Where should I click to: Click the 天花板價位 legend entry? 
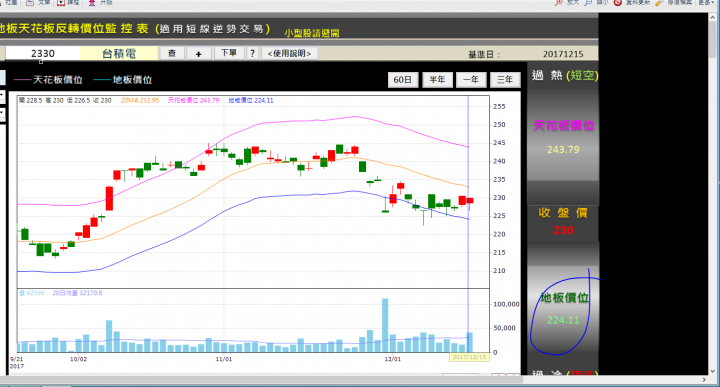(48, 80)
